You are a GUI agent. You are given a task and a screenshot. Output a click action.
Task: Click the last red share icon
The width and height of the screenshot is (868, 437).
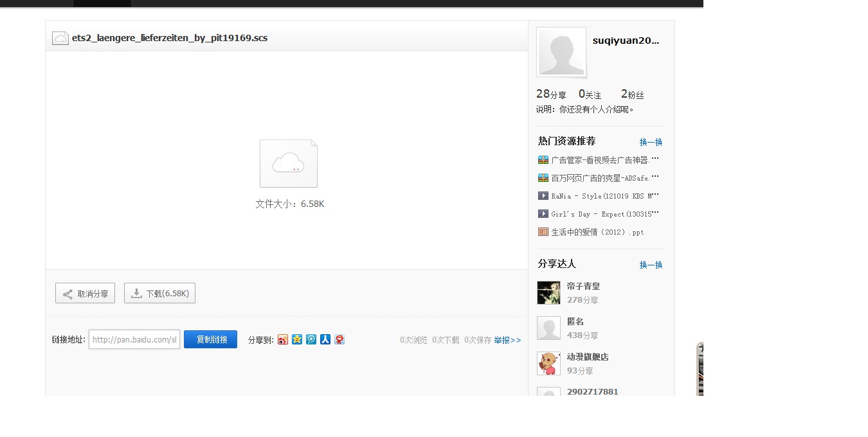click(339, 339)
